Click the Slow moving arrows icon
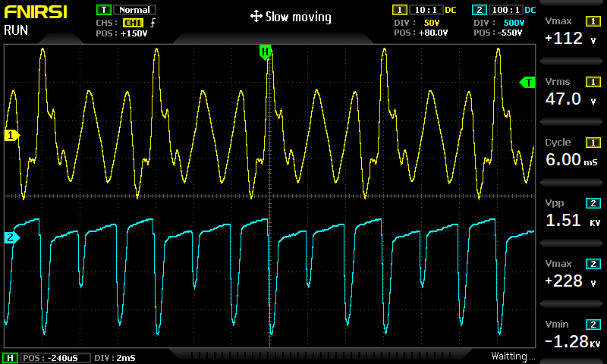607x364 pixels. (x=256, y=17)
